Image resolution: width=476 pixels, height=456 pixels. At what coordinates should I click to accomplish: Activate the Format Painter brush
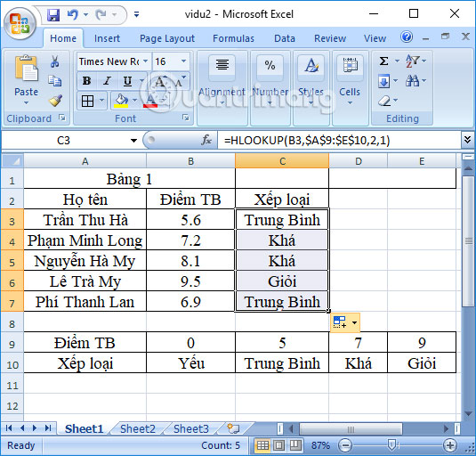pos(55,101)
